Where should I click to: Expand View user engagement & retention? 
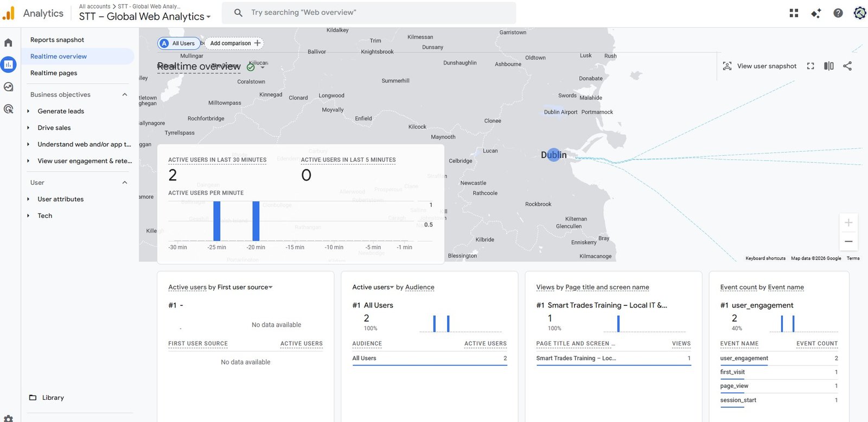point(28,161)
